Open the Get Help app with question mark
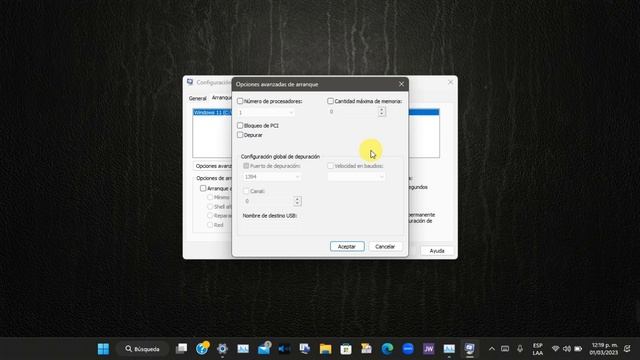640x360 pixels. tap(202, 349)
